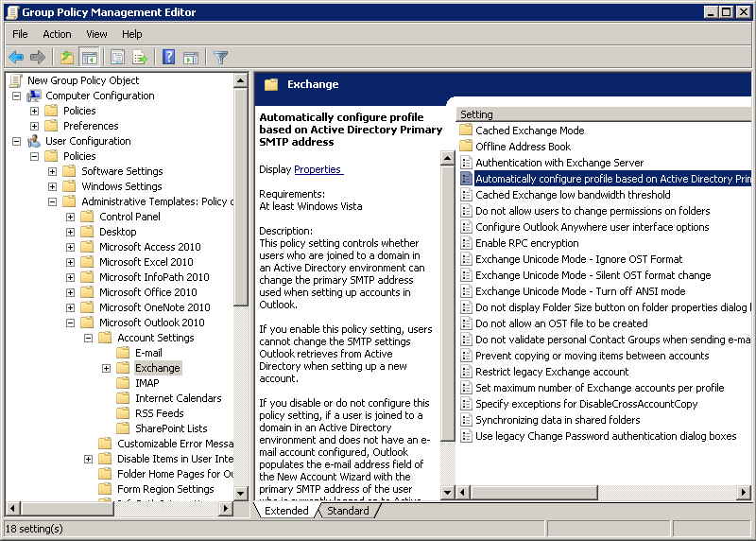Click the Cached Exchange Mode folder icon

pos(466,131)
